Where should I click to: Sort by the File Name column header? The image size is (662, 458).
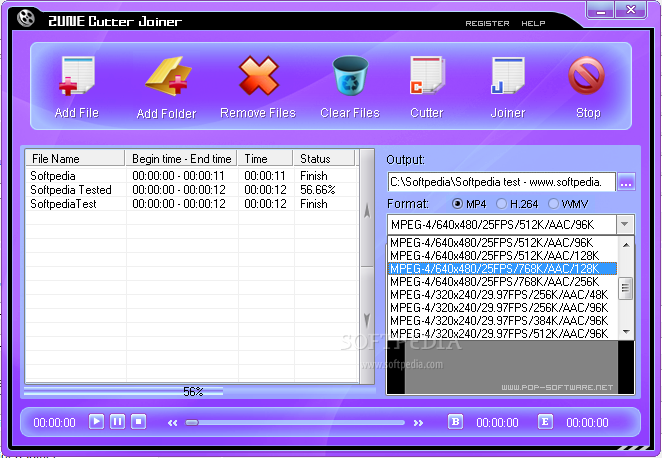75,159
